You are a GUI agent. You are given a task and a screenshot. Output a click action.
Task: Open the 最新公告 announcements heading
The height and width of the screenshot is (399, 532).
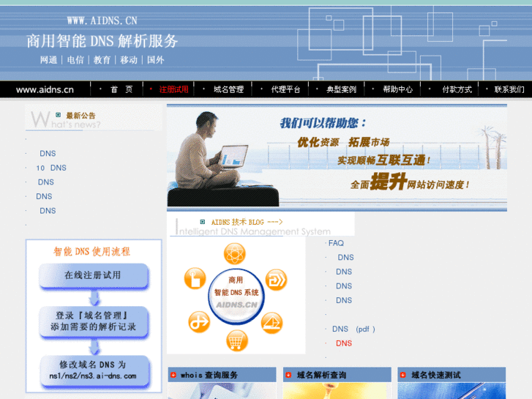tap(80, 116)
